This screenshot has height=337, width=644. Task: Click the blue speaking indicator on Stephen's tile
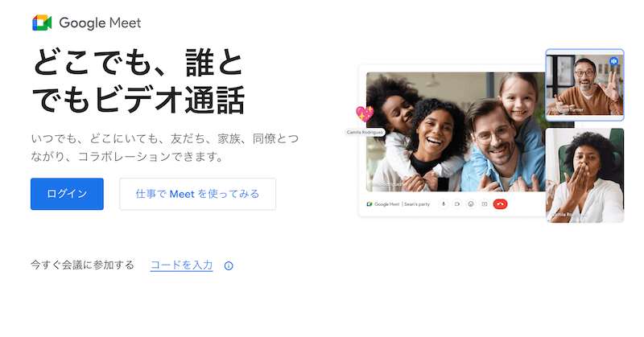click(x=613, y=61)
